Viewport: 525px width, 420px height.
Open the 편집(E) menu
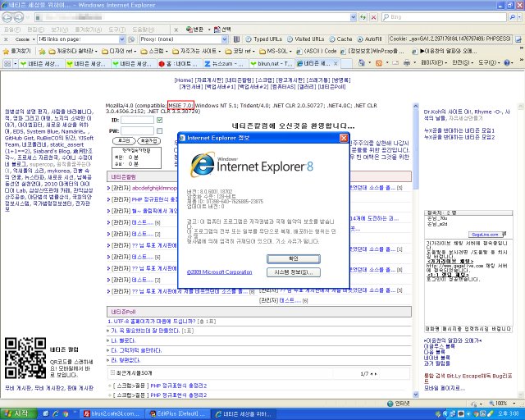tap(35, 30)
